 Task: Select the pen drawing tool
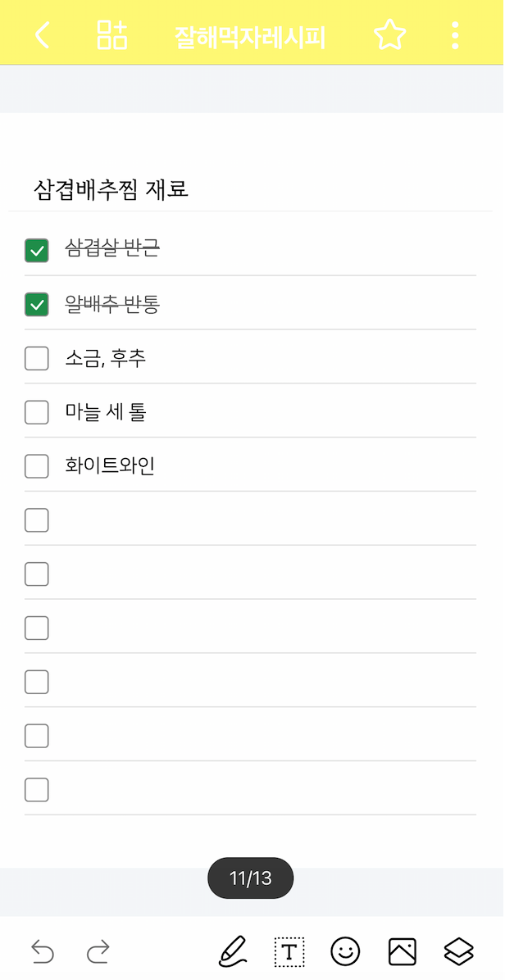(x=233, y=951)
